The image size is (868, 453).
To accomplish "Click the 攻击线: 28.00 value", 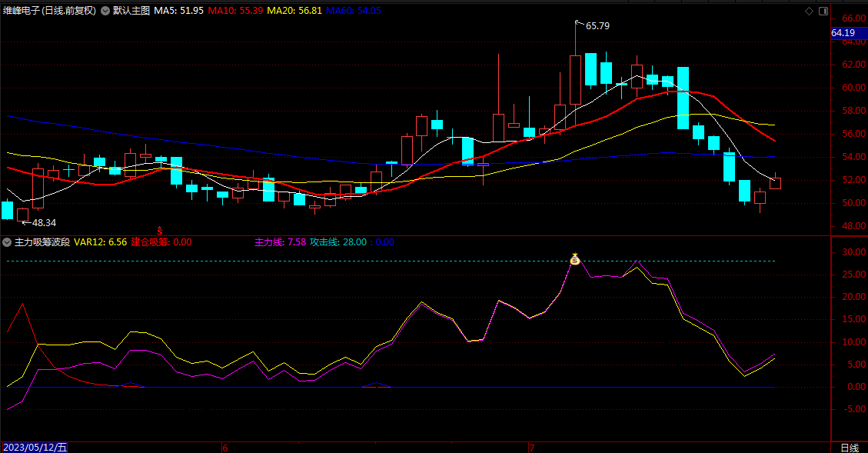I will [338, 242].
